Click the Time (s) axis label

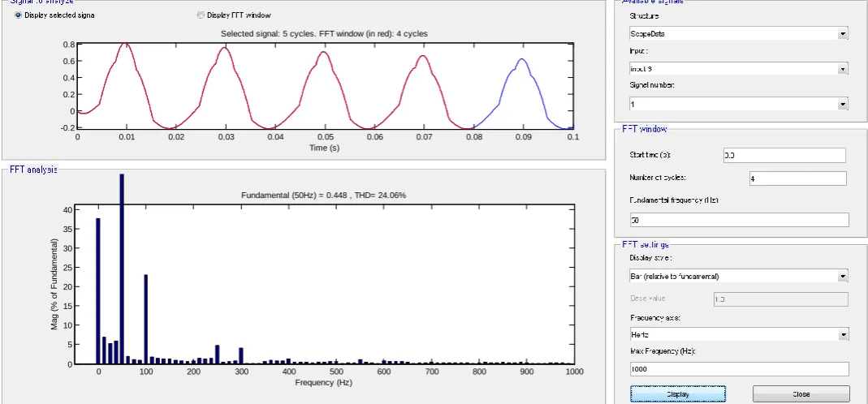(325, 148)
